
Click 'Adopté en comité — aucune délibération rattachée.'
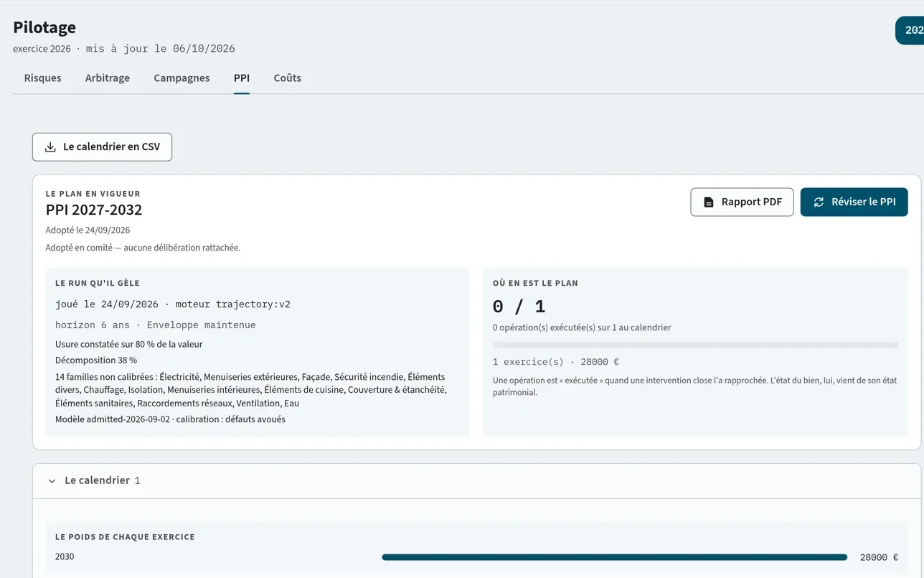(143, 248)
